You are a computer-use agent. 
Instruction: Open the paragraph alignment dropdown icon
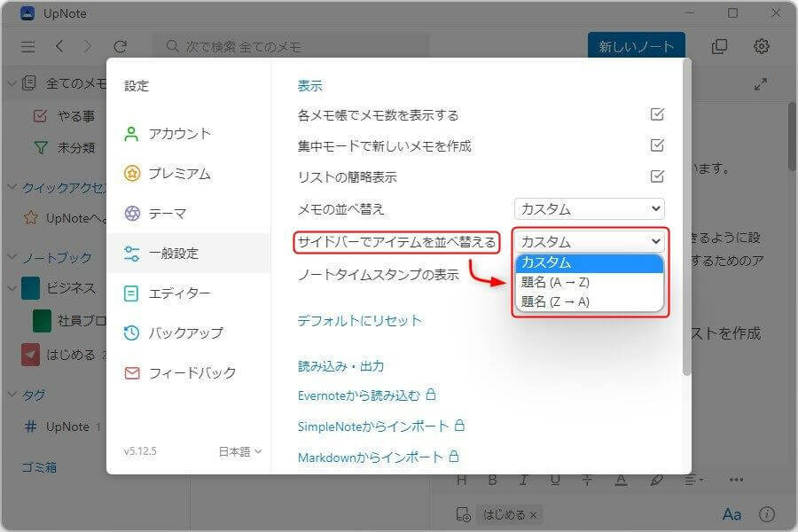693,480
